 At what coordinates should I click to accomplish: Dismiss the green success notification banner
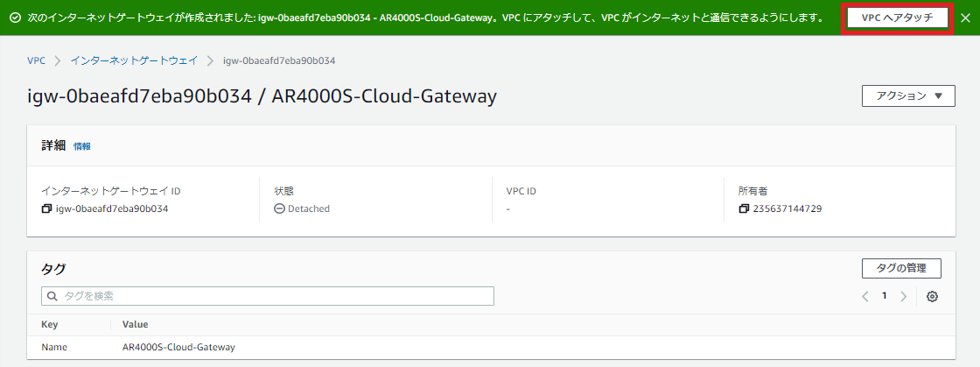click(965, 18)
